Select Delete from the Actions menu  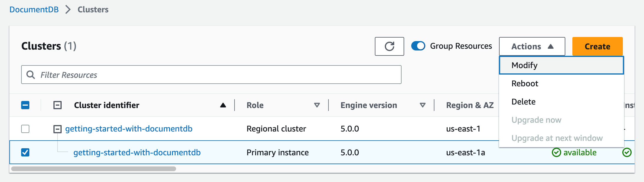tap(523, 102)
